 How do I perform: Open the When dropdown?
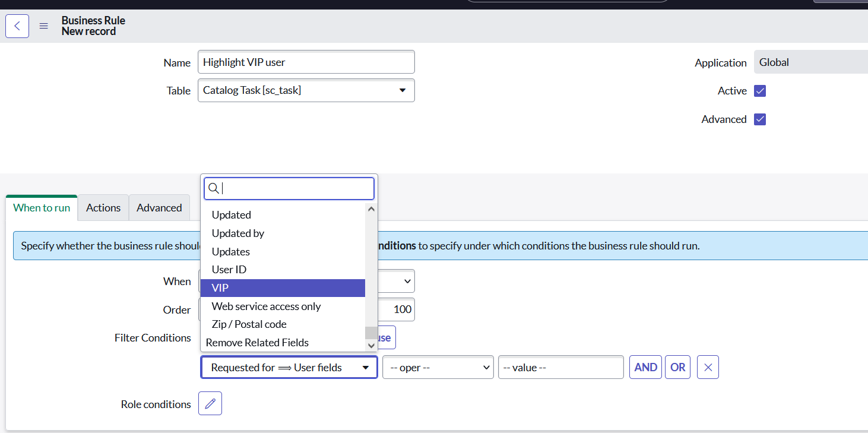point(406,281)
